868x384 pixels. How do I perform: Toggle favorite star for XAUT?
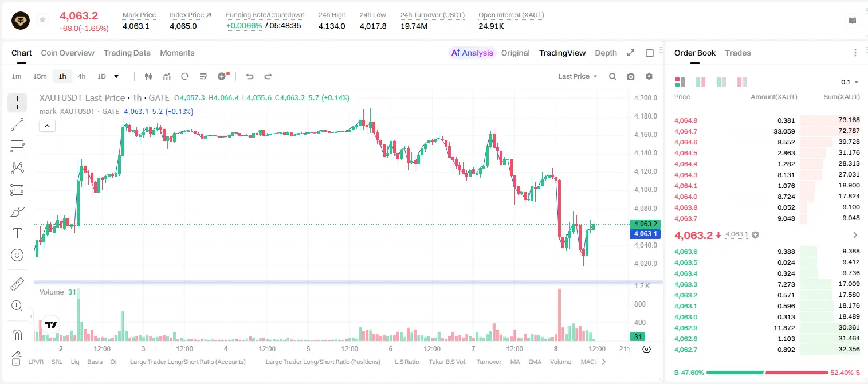[x=42, y=20]
